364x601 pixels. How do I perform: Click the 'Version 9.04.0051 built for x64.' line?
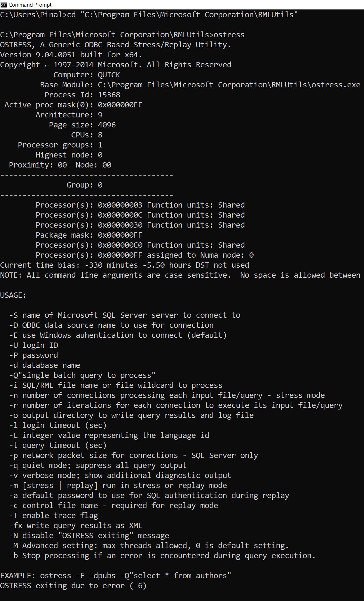(x=71, y=55)
